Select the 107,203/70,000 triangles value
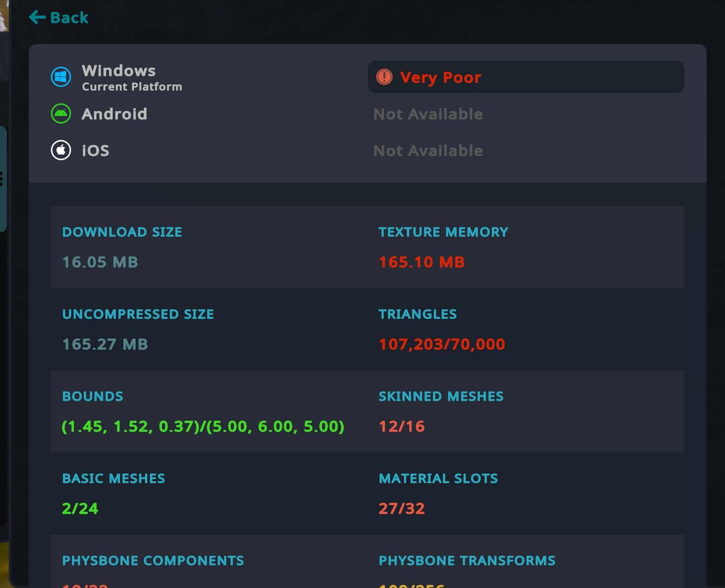Viewport: 725px width, 588px height. click(x=441, y=344)
